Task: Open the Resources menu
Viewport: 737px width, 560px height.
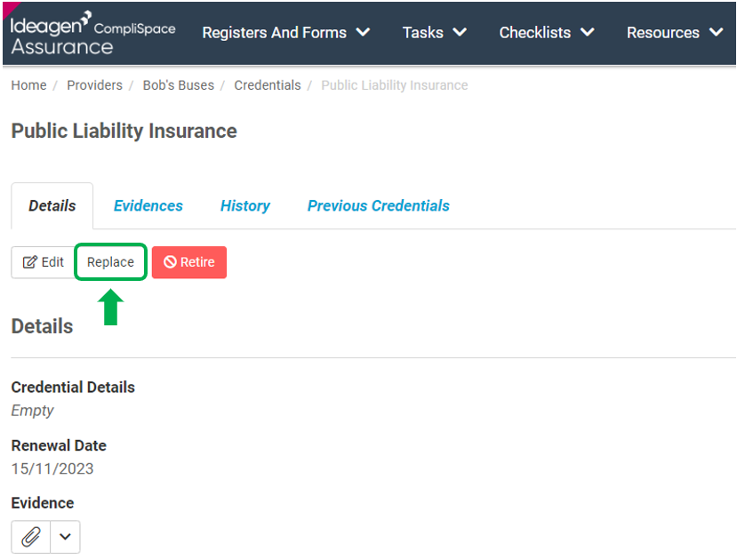Action: (675, 32)
